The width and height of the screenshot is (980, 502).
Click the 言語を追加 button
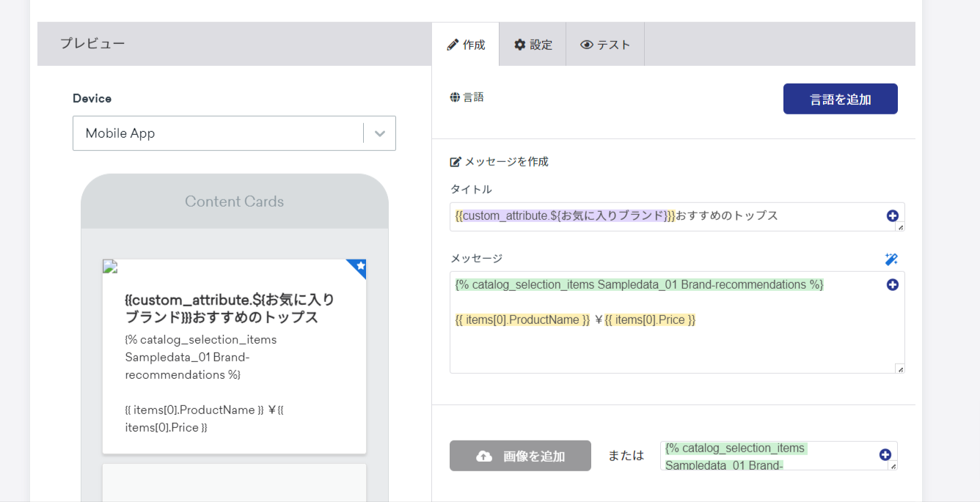(x=841, y=99)
